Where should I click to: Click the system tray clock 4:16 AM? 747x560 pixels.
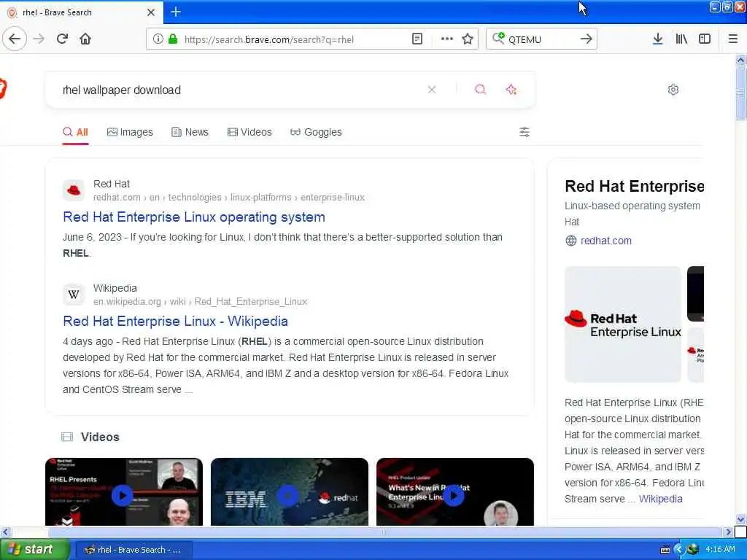(x=720, y=549)
